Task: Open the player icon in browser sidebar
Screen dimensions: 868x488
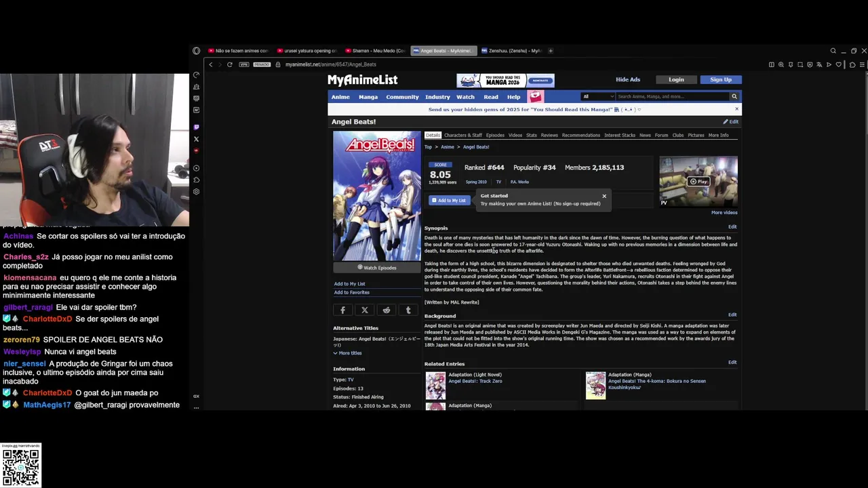Action: click(x=196, y=168)
